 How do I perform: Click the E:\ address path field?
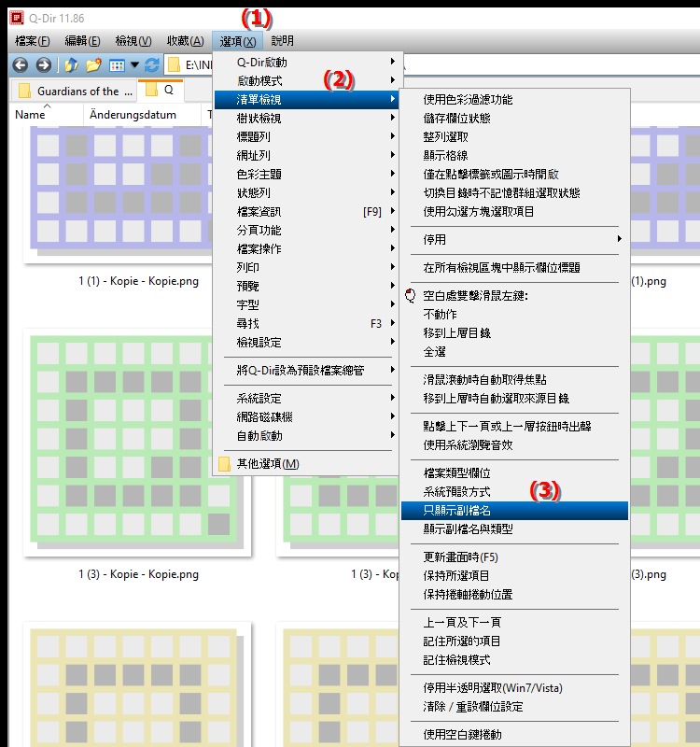(198, 64)
